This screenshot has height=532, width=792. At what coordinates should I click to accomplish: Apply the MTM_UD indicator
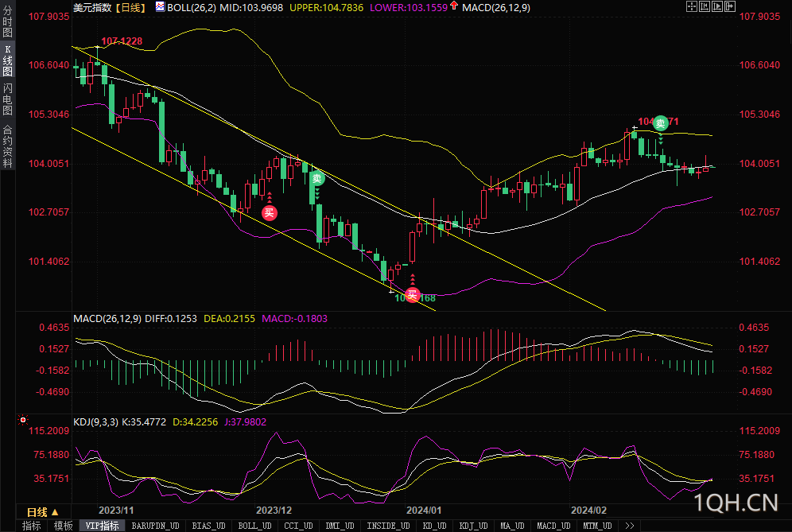[597, 526]
